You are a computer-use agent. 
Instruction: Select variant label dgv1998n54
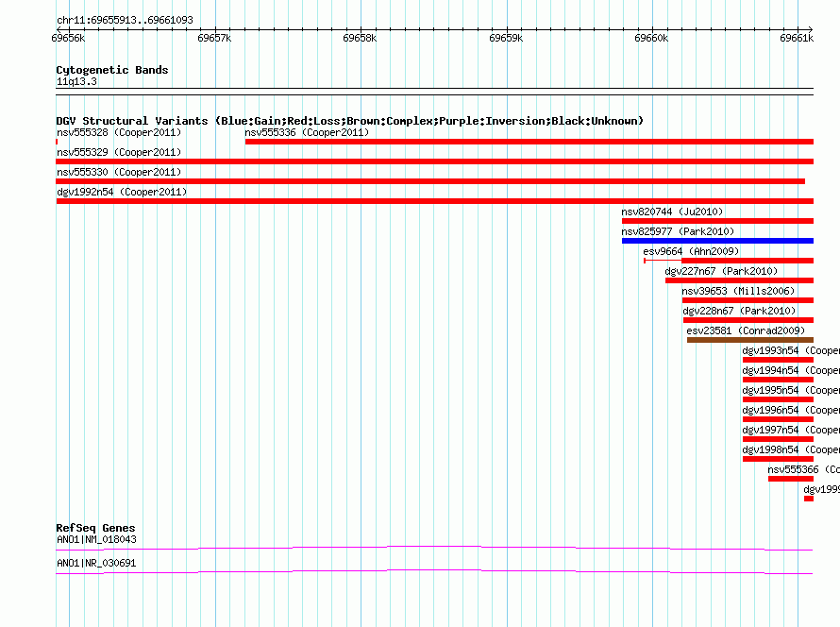(770, 449)
